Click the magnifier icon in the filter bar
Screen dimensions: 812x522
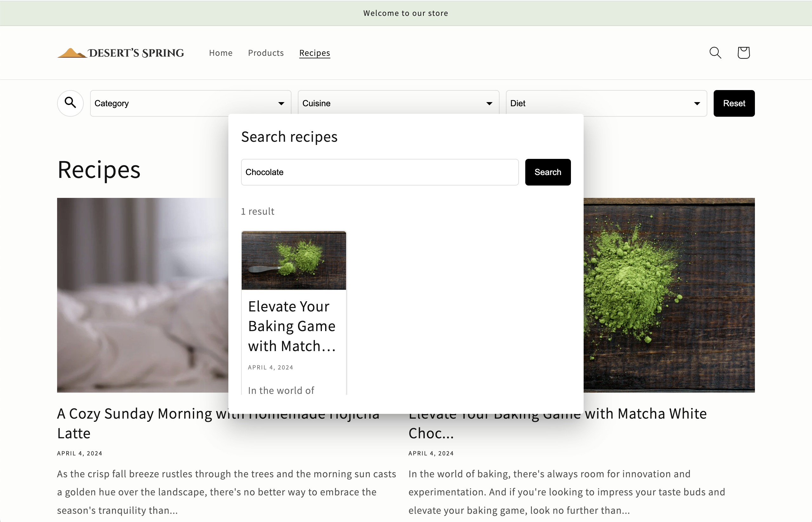click(70, 103)
